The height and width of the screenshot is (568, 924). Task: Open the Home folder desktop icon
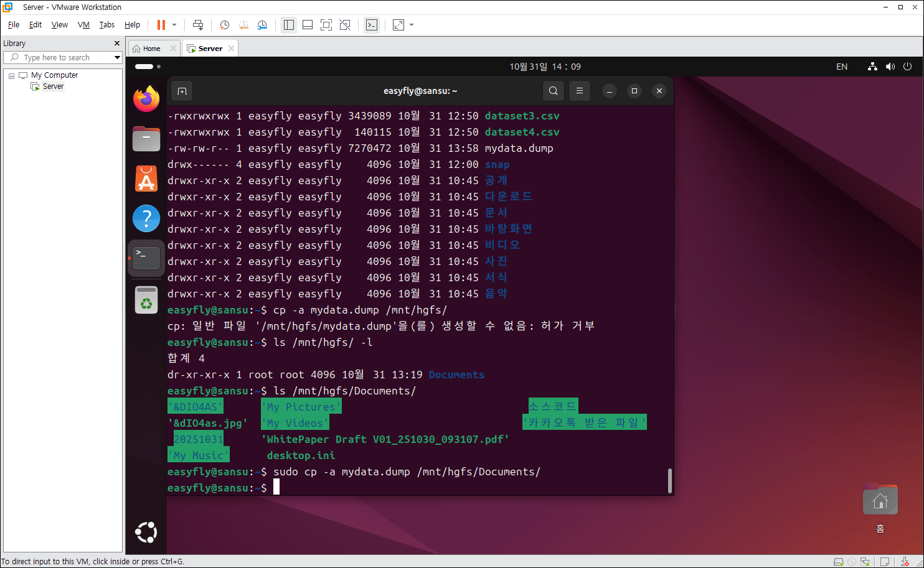tap(880, 499)
